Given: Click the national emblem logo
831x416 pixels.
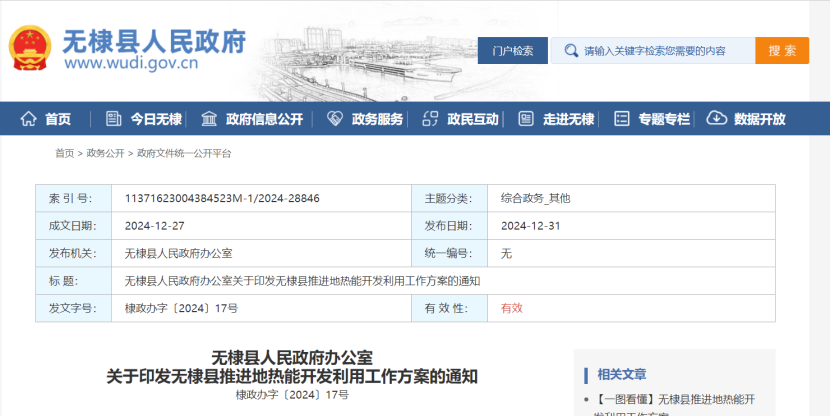Looking at the screenshot, I should (31, 48).
